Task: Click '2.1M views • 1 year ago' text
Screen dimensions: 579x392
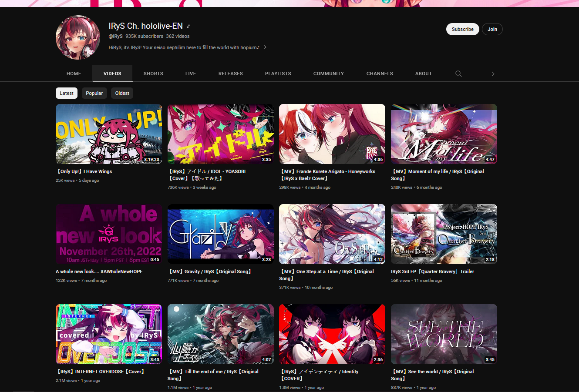Action: coord(78,381)
